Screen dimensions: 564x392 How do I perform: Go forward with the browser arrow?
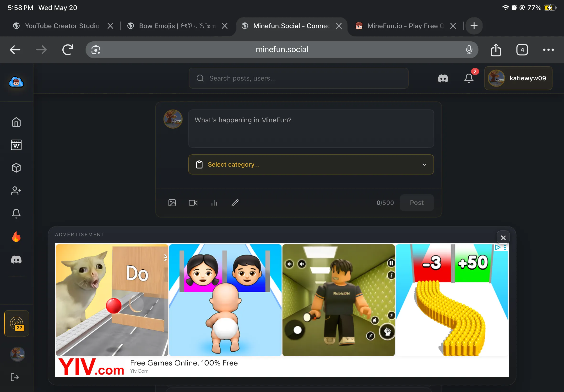pos(41,50)
